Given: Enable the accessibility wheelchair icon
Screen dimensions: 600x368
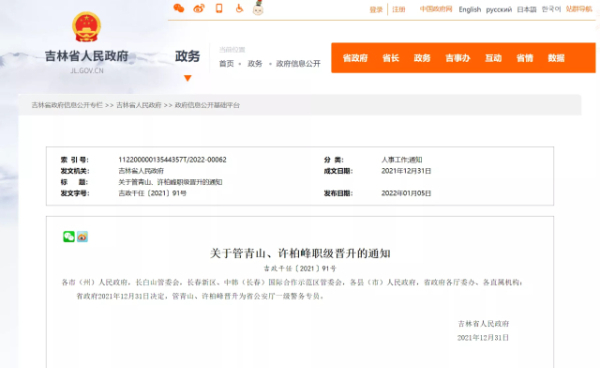Looking at the screenshot, I should (x=239, y=8).
